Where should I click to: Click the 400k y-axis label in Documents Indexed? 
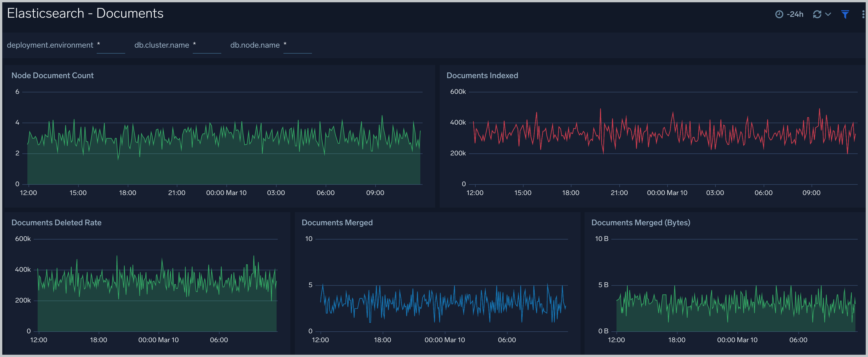click(458, 123)
